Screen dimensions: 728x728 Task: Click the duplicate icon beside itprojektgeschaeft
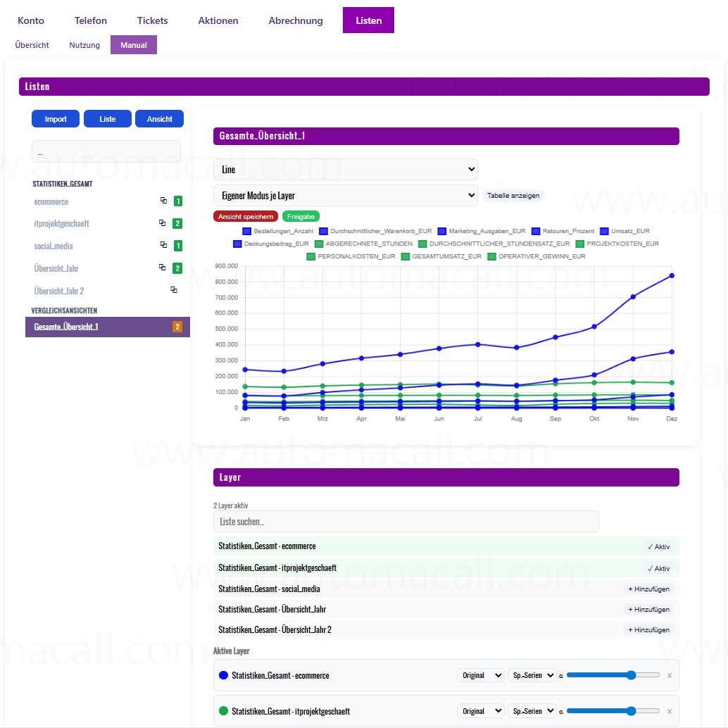tap(163, 223)
